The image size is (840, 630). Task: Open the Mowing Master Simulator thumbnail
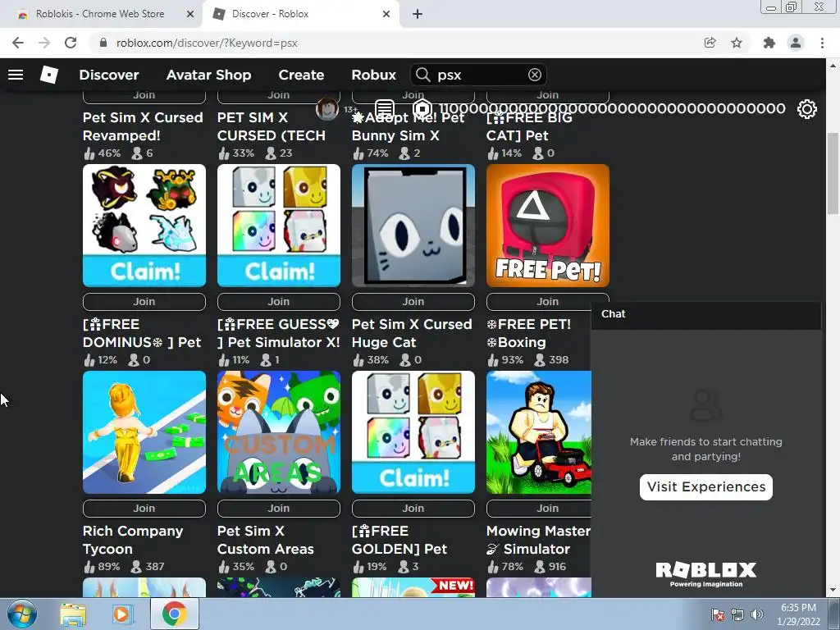539,432
